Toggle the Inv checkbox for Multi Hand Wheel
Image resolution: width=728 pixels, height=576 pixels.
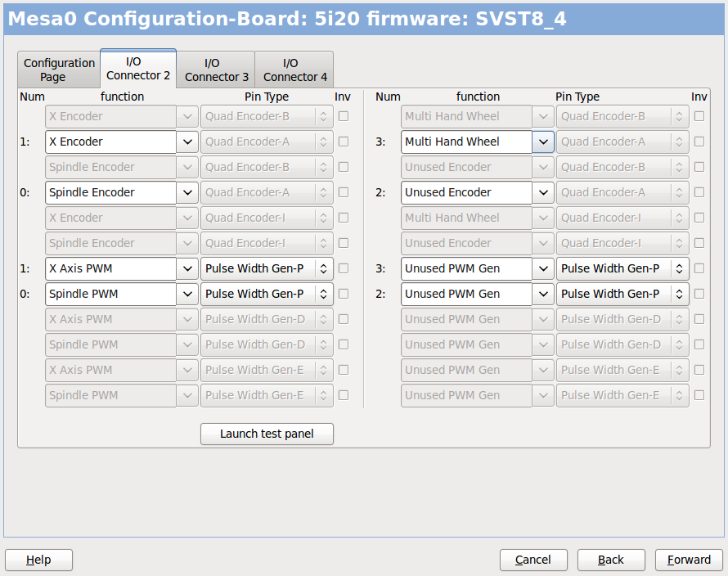point(699,142)
